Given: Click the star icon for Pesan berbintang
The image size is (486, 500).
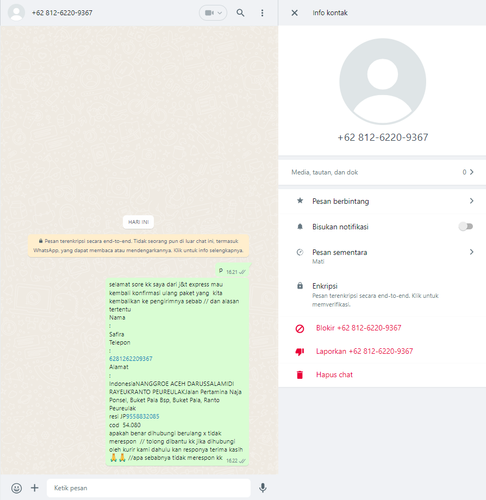Looking at the screenshot, I should (300, 201).
